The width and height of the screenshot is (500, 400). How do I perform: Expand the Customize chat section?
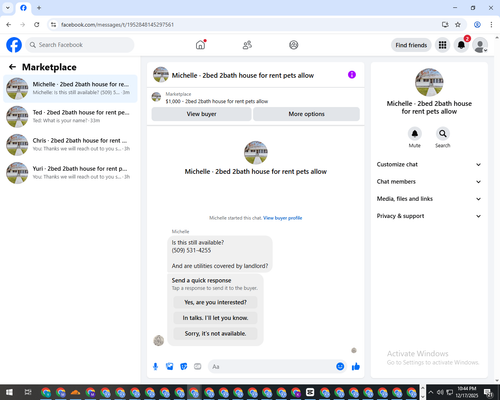tap(429, 164)
